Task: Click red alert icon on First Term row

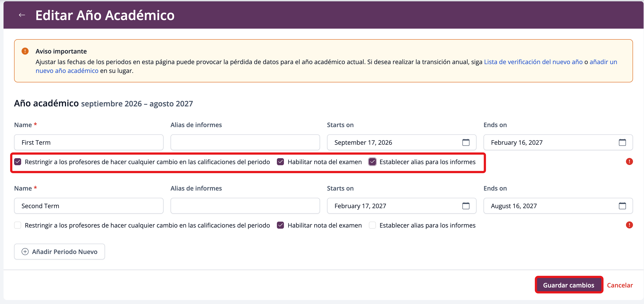Action: 629,162
